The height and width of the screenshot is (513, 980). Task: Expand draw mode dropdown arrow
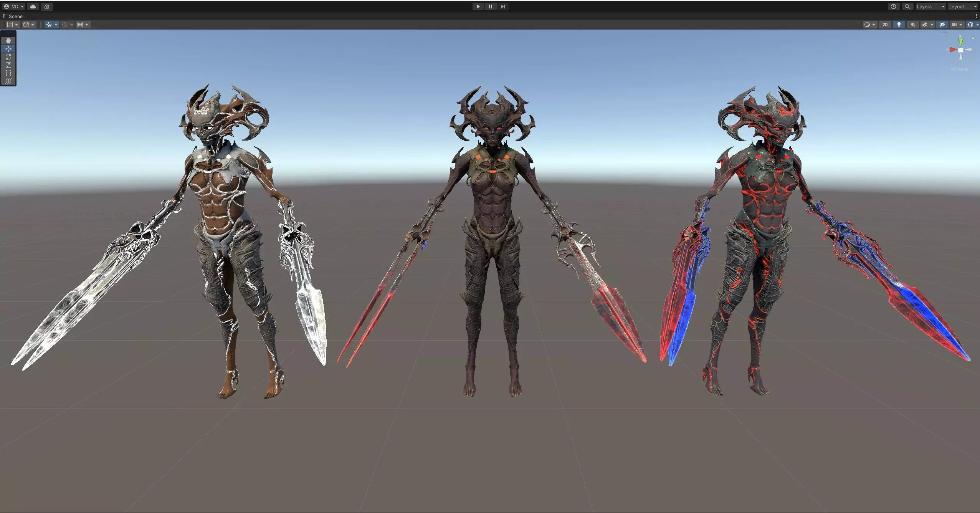pos(874,25)
